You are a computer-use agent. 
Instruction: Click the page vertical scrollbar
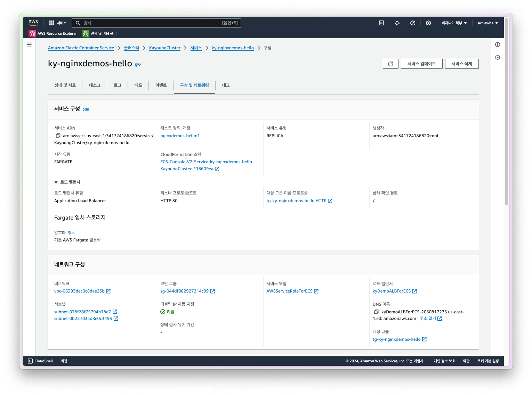[507, 111]
